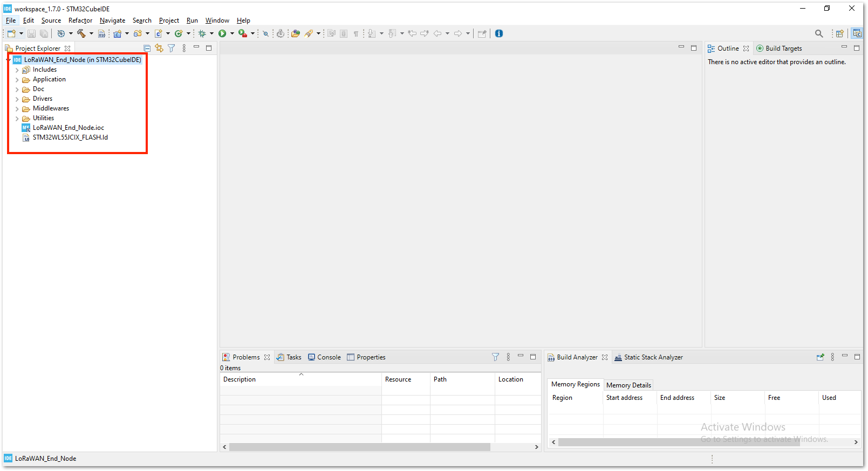Click the binary 010 toolbar icon
The height and width of the screenshot is (471, 868).
tap(101, 33)
